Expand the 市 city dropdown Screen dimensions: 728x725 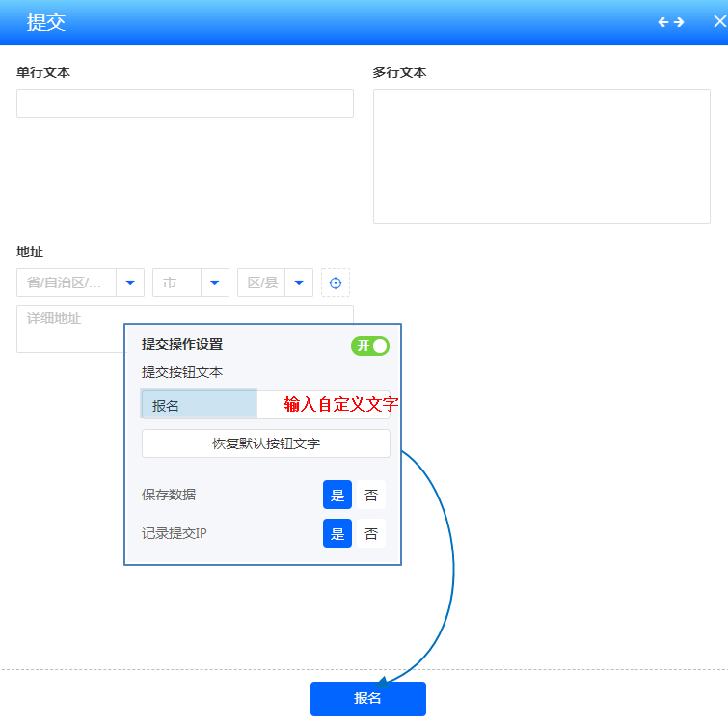point(191,282)
